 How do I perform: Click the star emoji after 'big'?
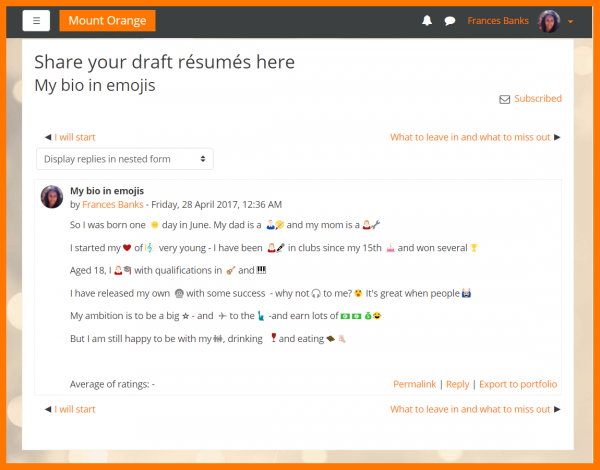click(x=186, y=316)
